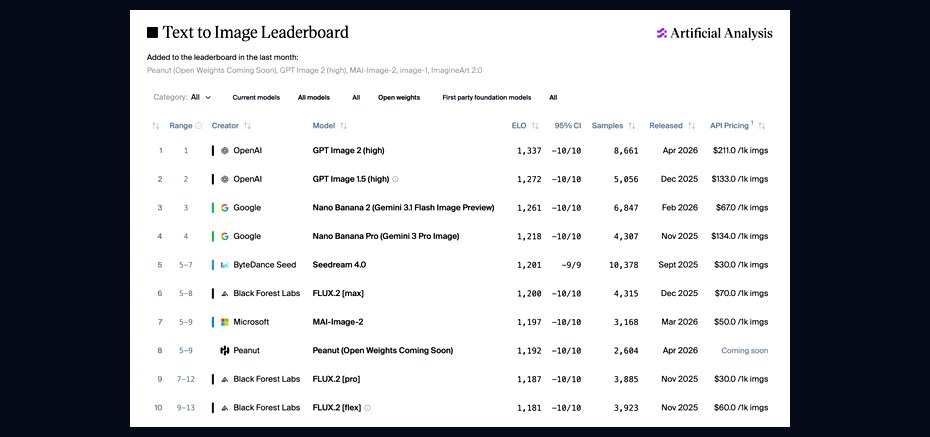930x437 pixels.
Task: Select the Current models filter
Action: (x=256, y=97)
